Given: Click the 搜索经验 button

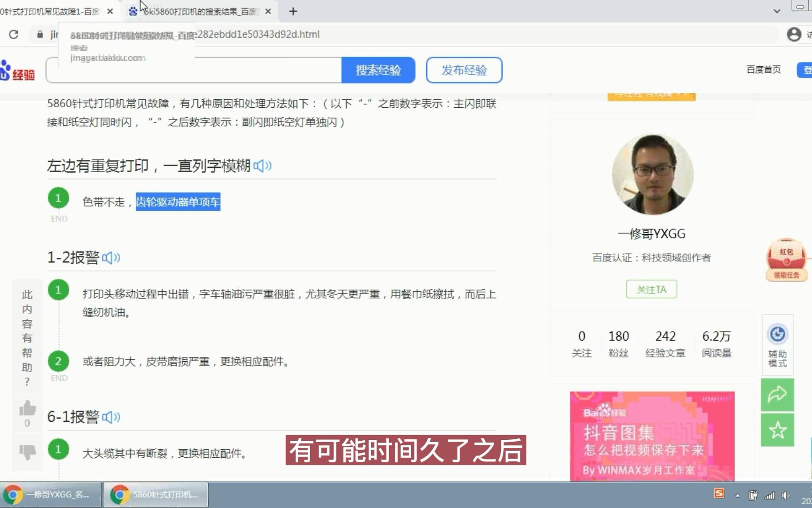Looking at the screenshot, I should click(378, 70).
